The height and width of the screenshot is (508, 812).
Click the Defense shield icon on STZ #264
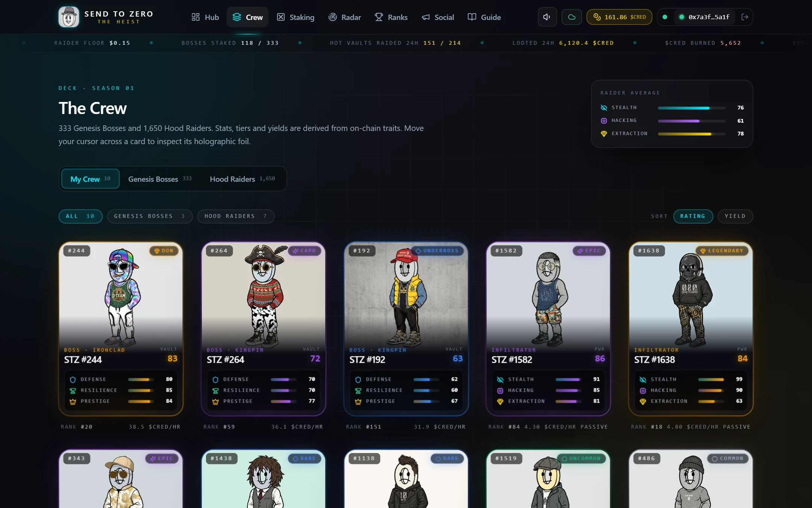[x=215, y=380]
